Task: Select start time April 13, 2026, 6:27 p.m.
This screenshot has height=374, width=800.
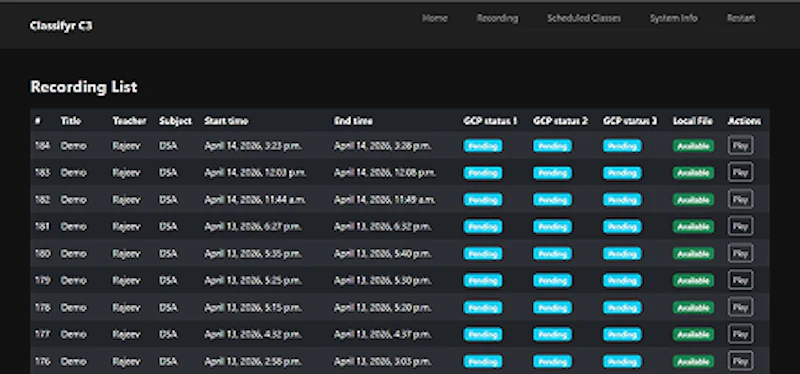Action: coord(253,227)
